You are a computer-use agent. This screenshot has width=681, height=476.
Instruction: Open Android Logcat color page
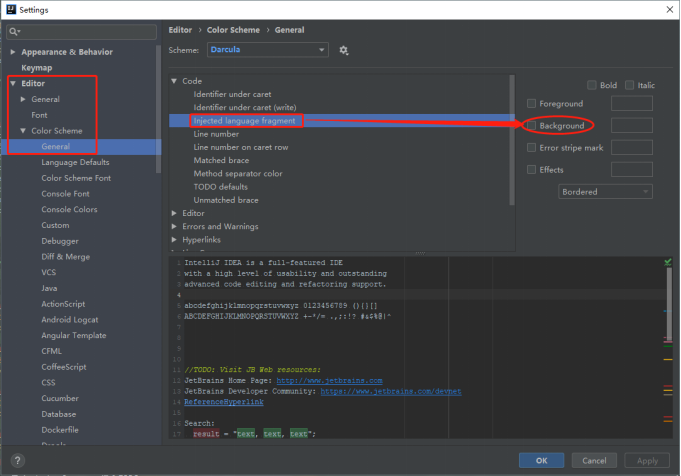70,320
